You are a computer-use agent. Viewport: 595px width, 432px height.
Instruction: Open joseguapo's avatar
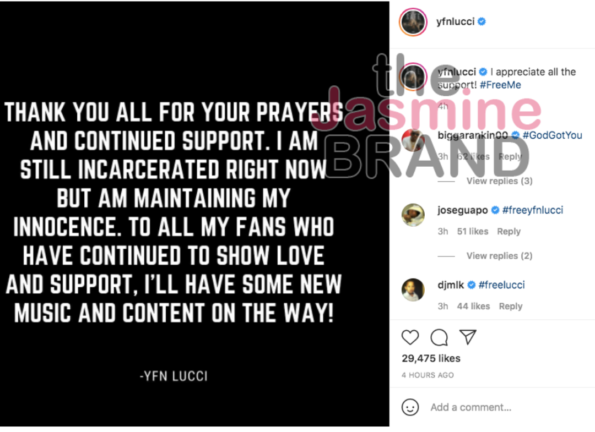pos(413,215)
